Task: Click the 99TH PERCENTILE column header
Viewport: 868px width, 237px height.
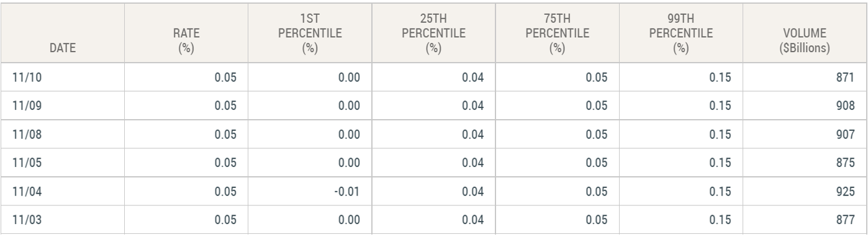Action: (680, 34)
